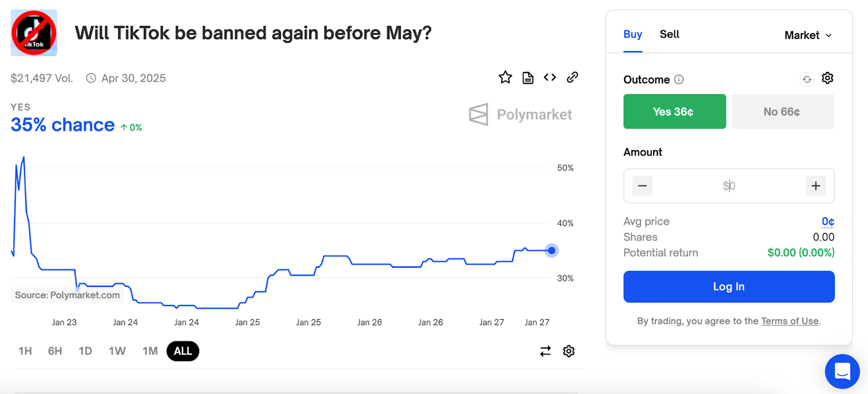Switch to the Buy tab

[x=633, y=34]
